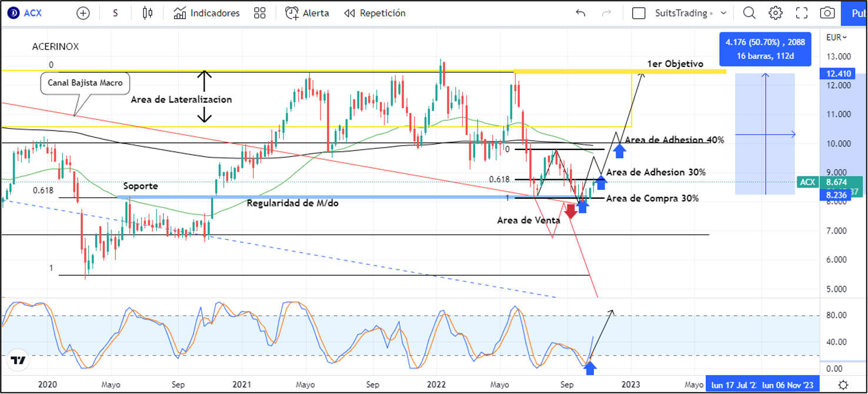Expand the SuitsTrading layout dropdown arrow

[723, 13]
